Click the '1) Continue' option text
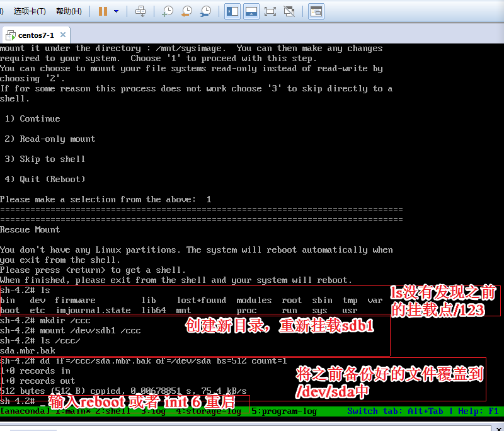 coord(33,119)
